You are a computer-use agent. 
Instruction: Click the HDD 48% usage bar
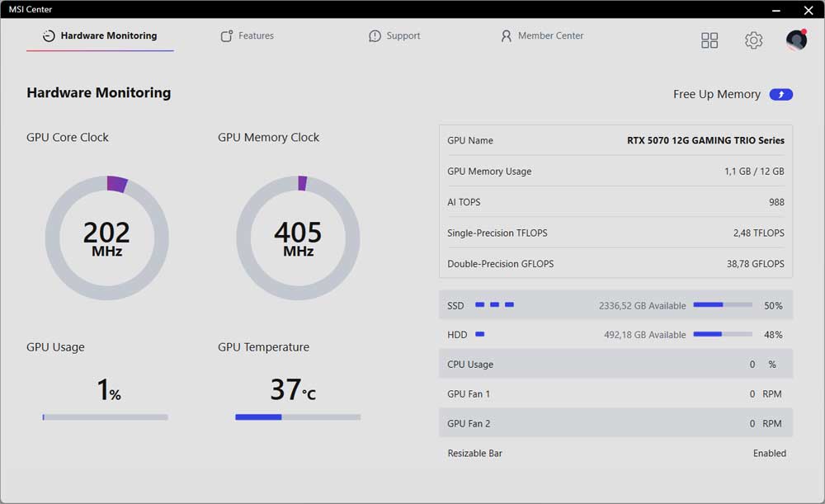[723, 334]
